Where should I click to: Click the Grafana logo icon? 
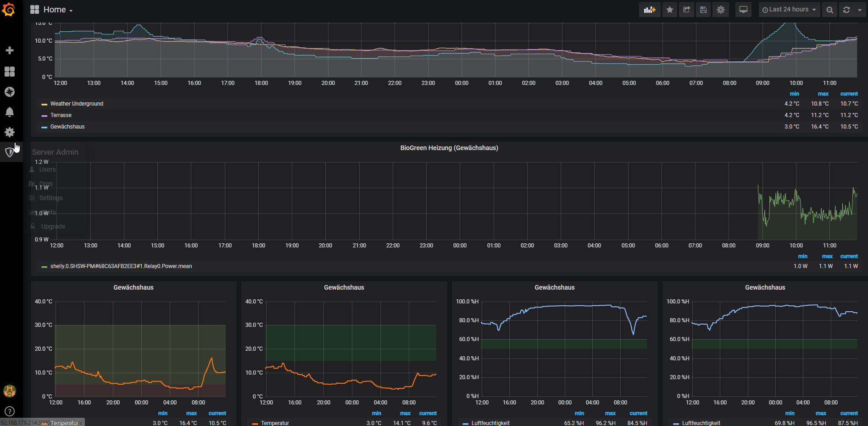click(9, 10)
